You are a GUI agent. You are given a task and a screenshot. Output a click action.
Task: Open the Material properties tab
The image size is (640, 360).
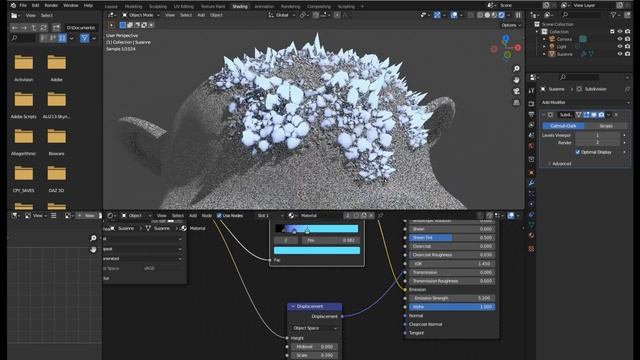coord(531,236)
